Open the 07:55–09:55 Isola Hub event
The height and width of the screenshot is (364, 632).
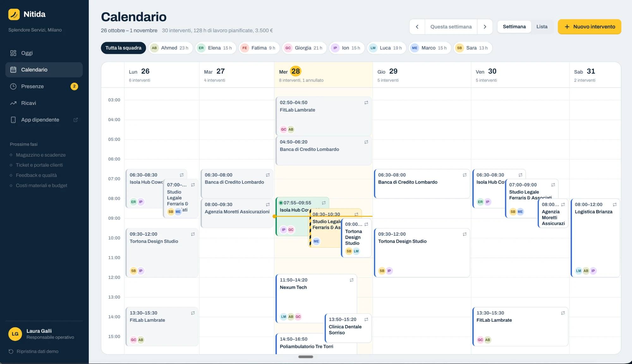(x=292, y=216)
